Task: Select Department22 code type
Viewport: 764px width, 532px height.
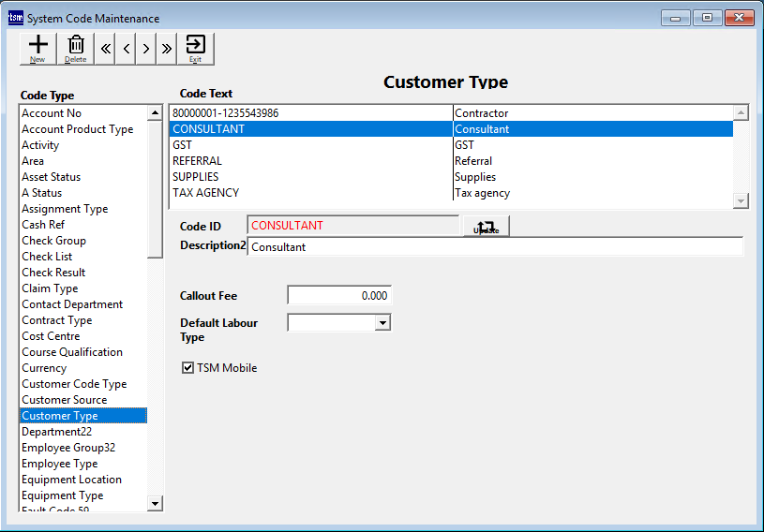Action: tap(83, 432)
